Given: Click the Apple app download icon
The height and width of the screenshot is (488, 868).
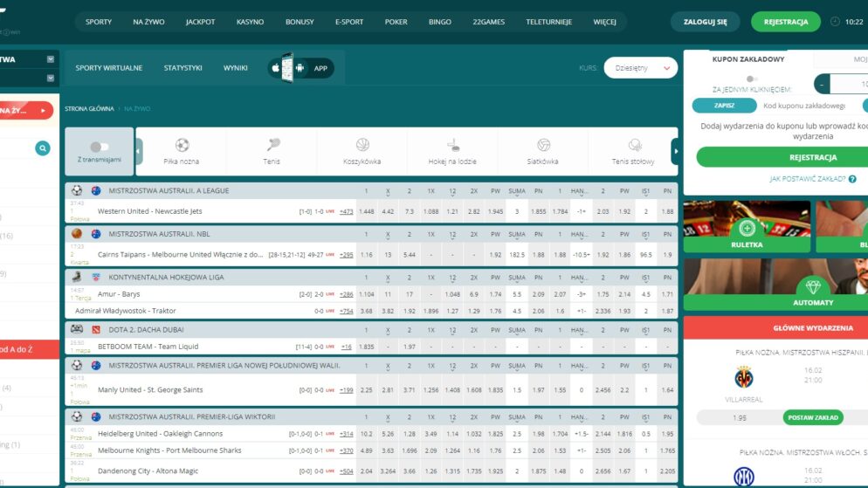Looking at the screenshot, I should 277,67.
